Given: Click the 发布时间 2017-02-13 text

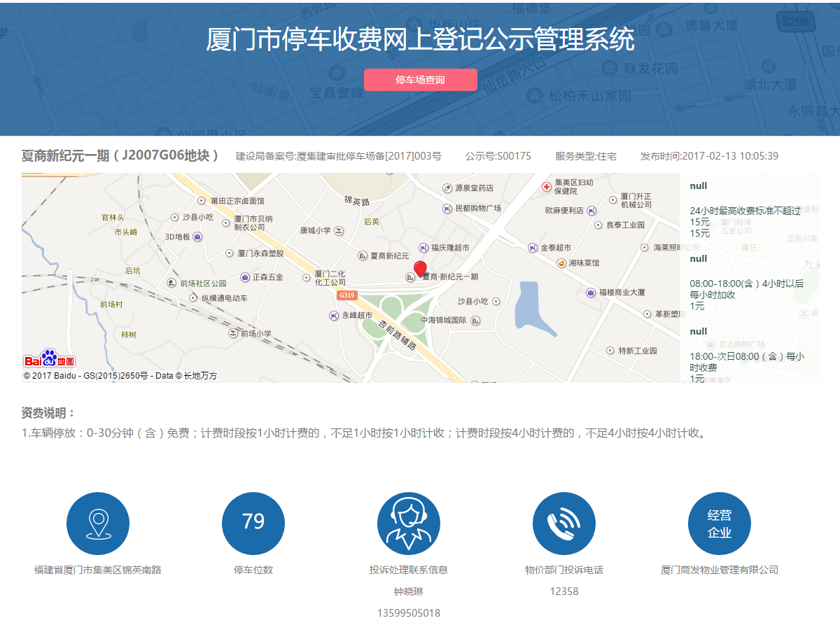Looking at the screenshot, I should [x=709, y=156].
